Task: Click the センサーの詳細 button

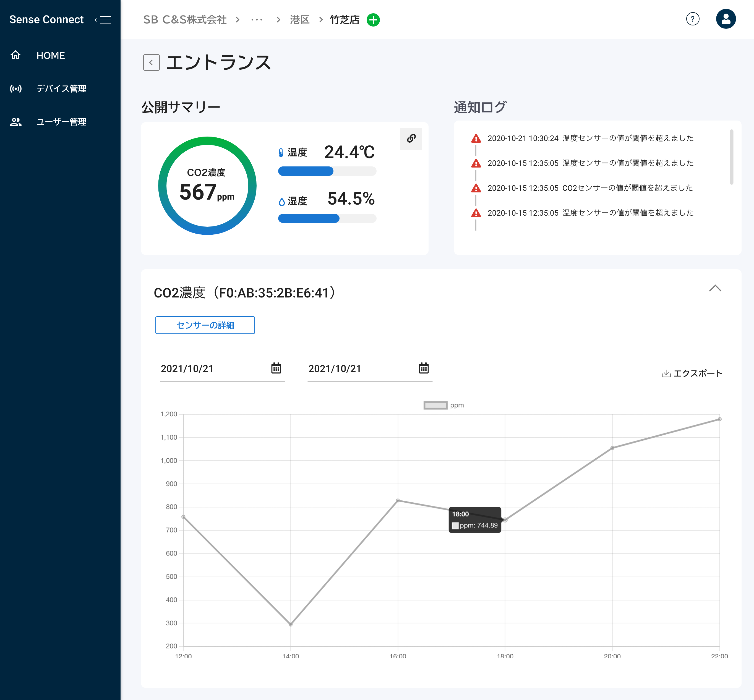Action: (x=205, y=325)
